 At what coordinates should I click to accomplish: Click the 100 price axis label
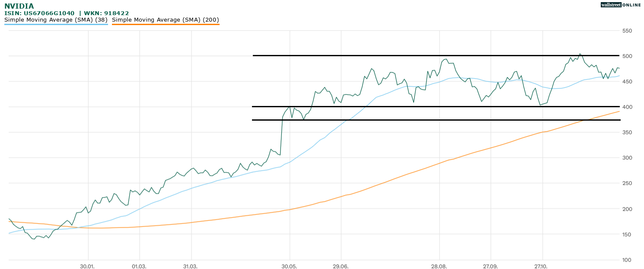pos(627,260)
